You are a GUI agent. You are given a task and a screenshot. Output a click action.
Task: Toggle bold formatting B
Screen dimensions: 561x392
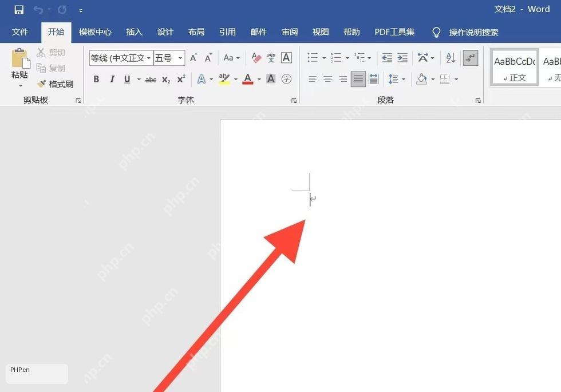tap(96, 79)
